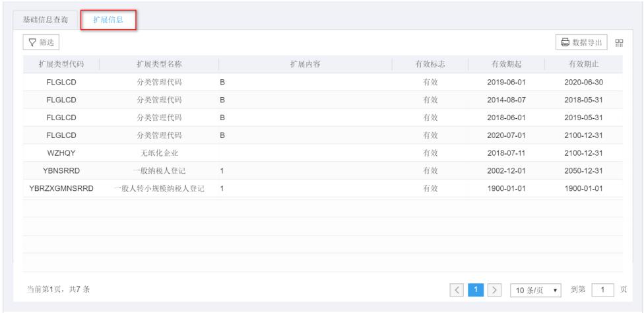Select the 扩展信息 tab
Viewport: 644px width, 313px height.
click(x=108, y=19)
